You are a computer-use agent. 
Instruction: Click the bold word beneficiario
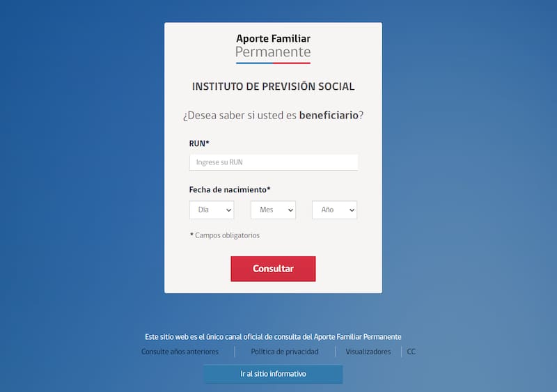pyautogui.click(x=329, y=115)
